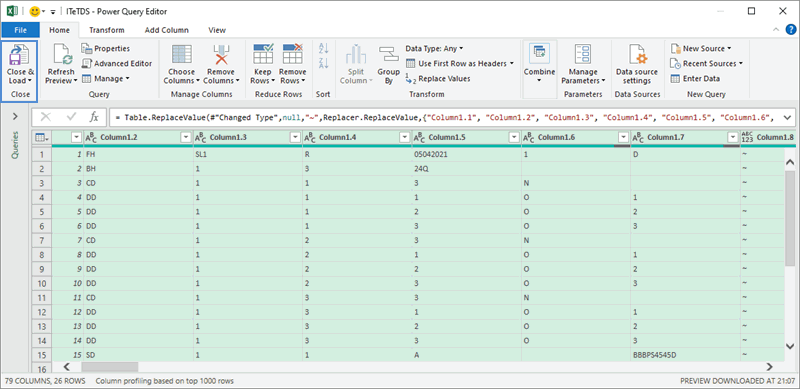Click Replace Values
Screen dimensions: 800x389
click(x=438, y=79)
